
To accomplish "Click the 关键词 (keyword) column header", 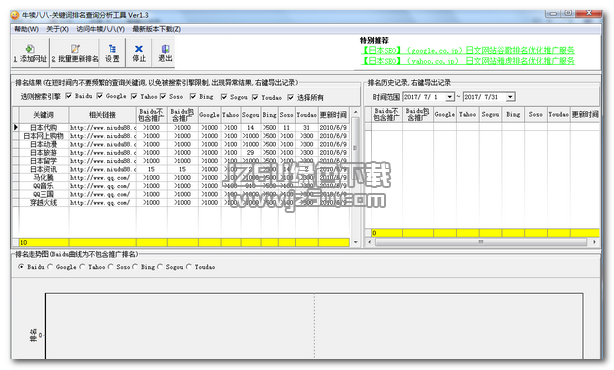I will (x=43, y=115).
